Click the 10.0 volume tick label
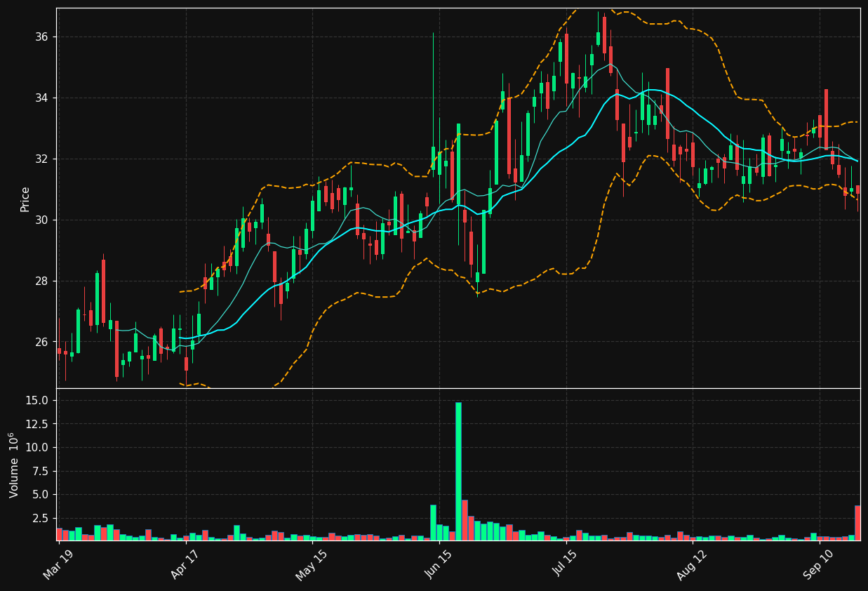The image size is (868, 591). tap(37, 448)
